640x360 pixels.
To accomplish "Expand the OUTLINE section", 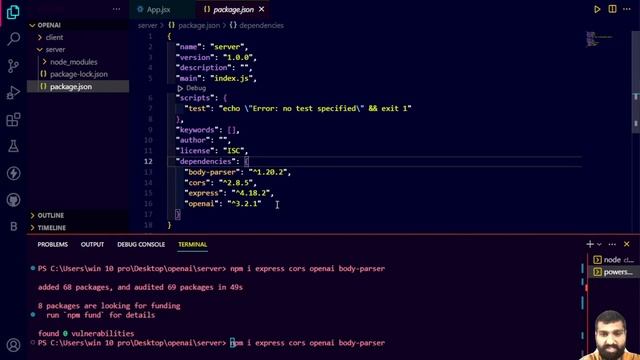I will (x=51, y=215).
